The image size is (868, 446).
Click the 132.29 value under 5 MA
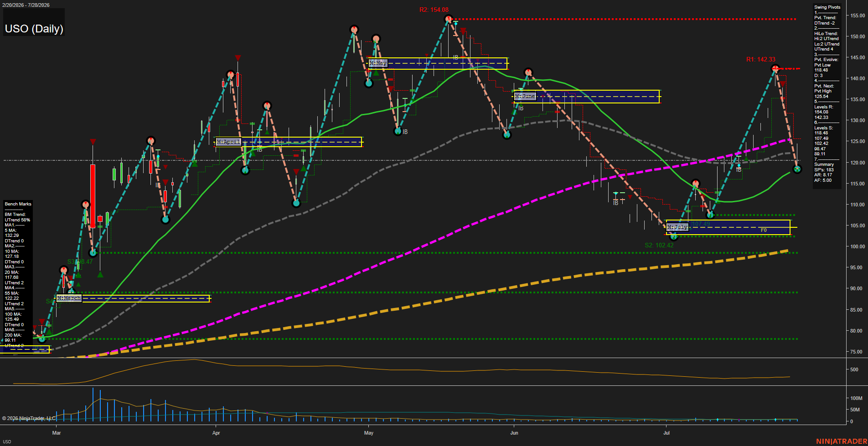[12, 236]
